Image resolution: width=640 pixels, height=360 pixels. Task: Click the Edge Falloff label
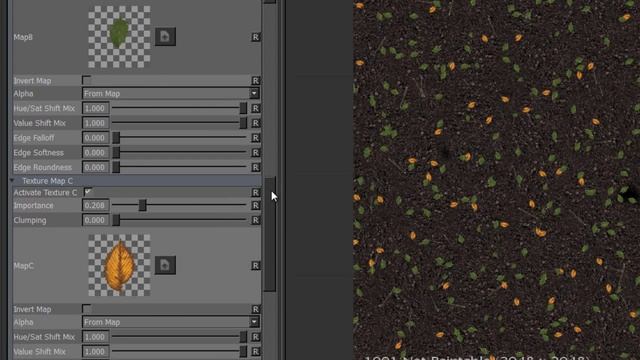[34, 138]
